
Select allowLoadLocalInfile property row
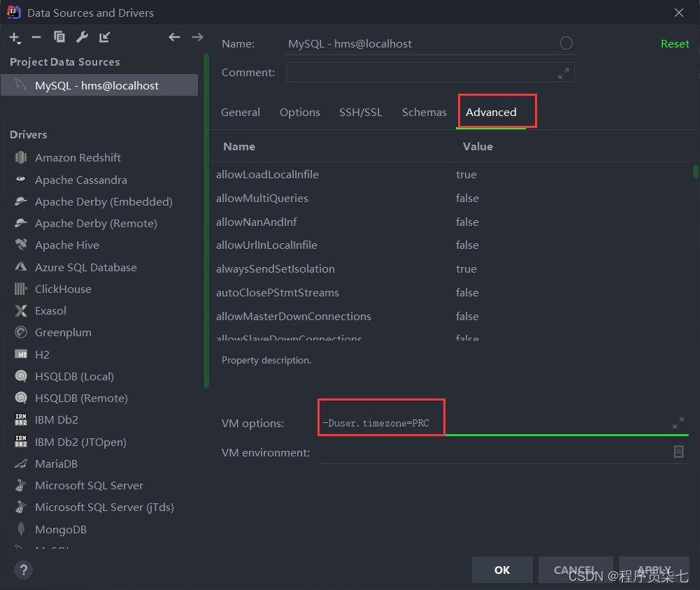(451, 175)
